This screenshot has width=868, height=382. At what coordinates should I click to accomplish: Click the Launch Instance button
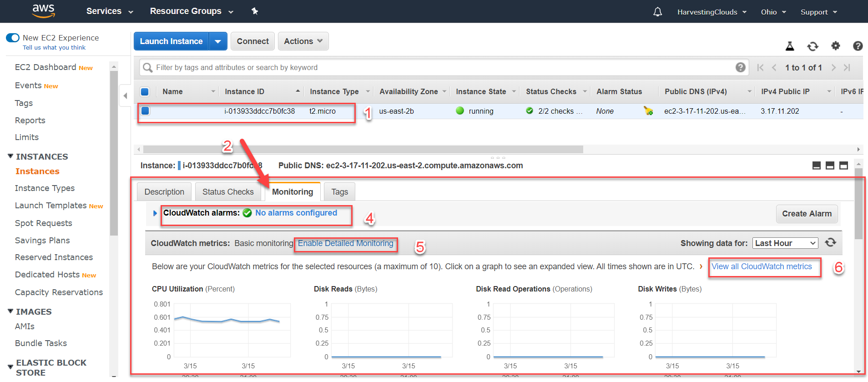(171, 41)
